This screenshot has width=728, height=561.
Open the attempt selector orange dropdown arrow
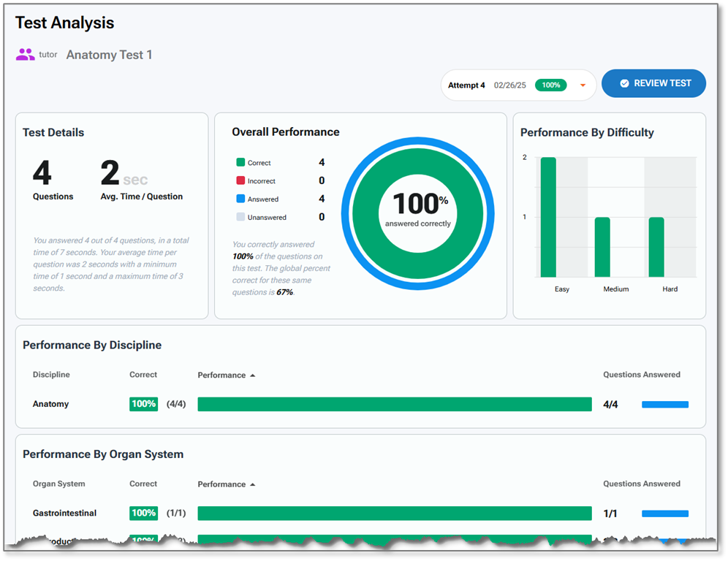tap(583, 85)
